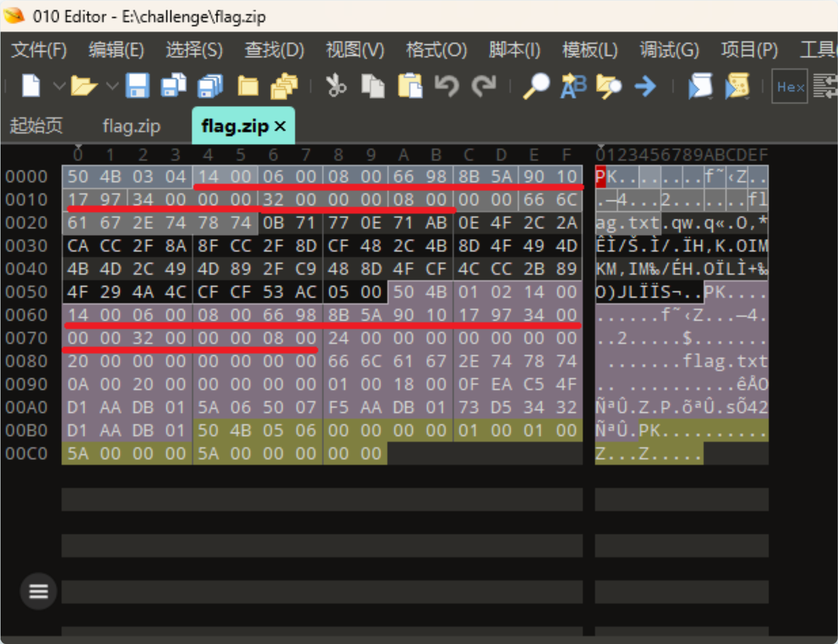Save the file with the floppy icon
This screenshot has width=838, height=644.
[138, 86]
